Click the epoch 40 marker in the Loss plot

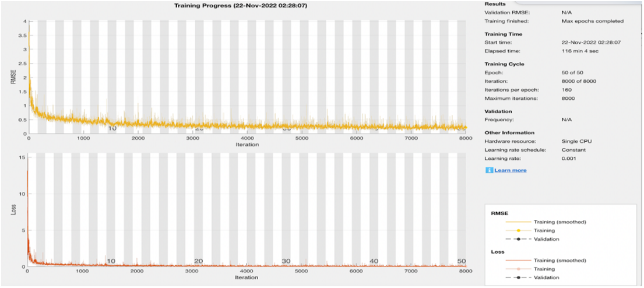(x=374, y=261)
